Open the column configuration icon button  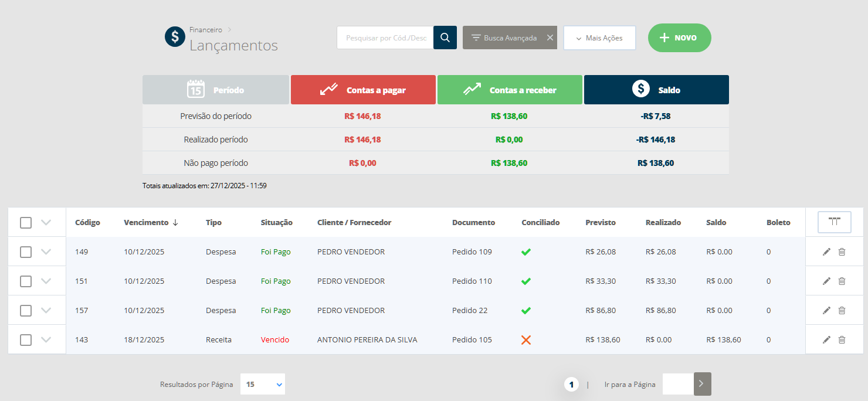coord(834,222)
